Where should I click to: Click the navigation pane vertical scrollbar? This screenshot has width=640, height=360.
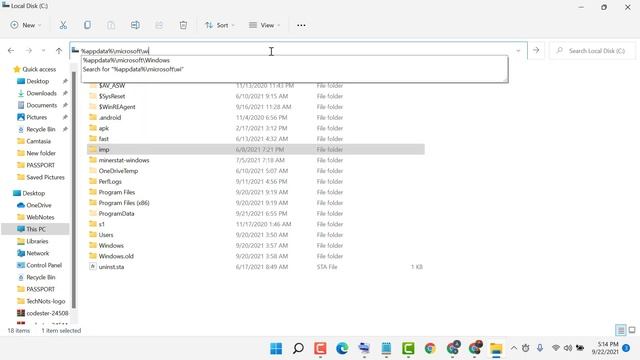tap(74, 190)
